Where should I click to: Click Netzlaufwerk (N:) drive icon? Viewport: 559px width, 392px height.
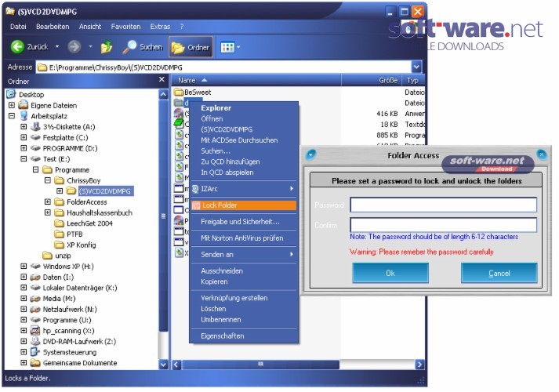35,310
